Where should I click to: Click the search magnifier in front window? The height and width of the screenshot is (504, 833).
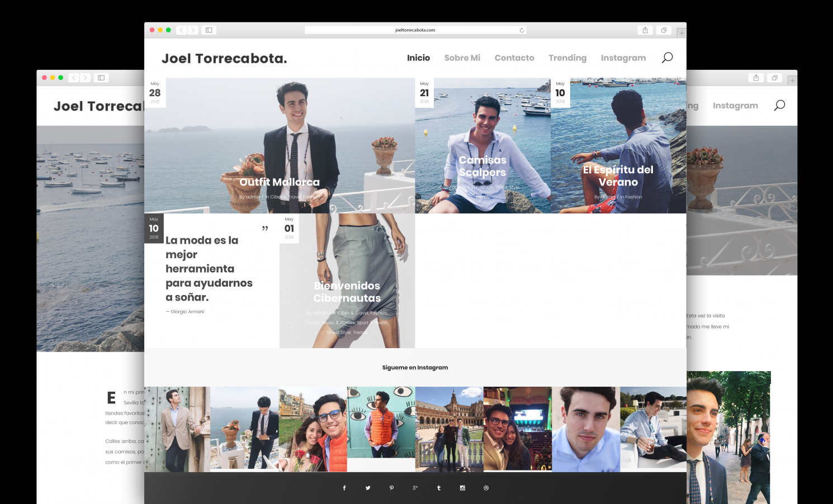(x=667, y=58)
